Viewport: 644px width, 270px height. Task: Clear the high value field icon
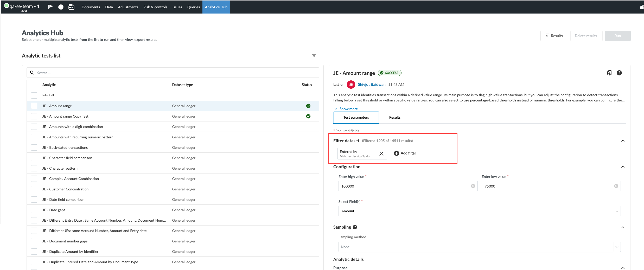click(x=473, y=186)
